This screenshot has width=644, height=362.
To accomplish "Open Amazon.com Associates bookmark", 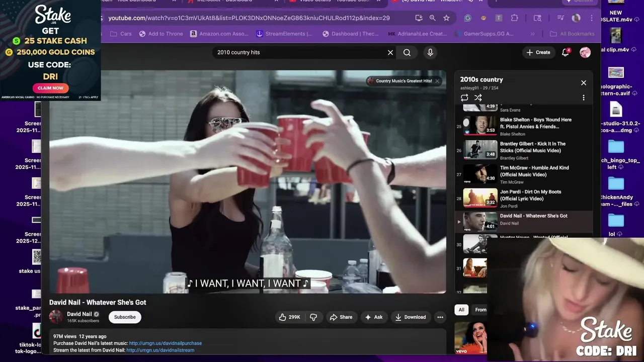I will click(x=219, y=34).
